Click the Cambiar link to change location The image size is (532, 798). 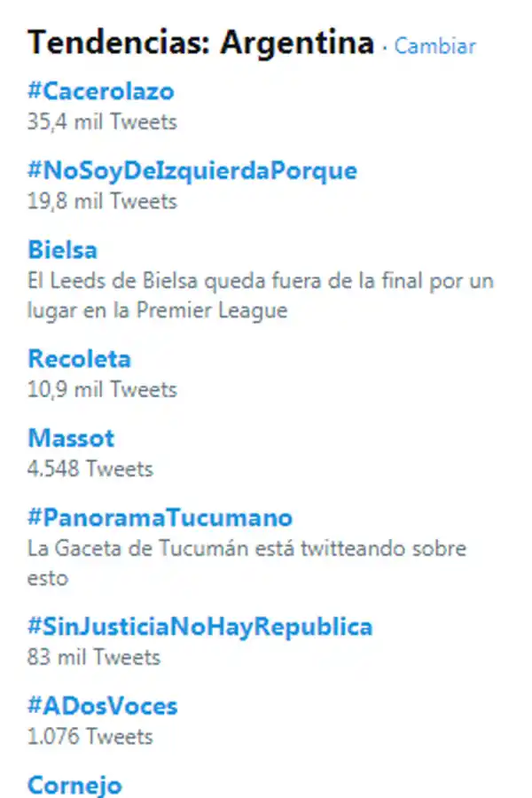coord(434,47)
